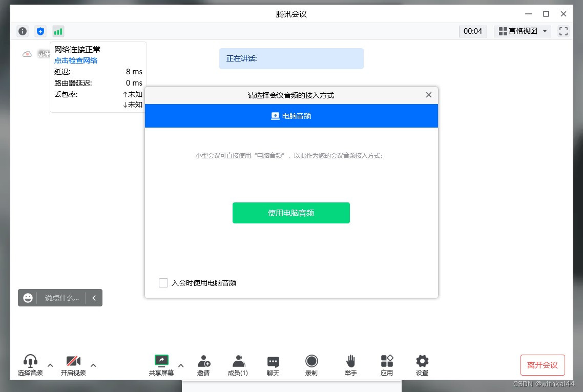Open the meeting info panel
The height and width of the screenshot is (392, 583).
pos(23,31)
